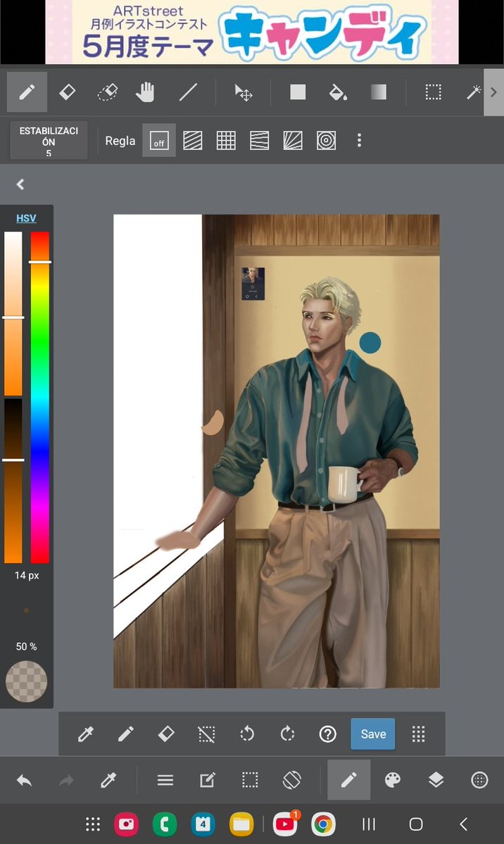Open the canvas rotate/flip menu

pyautogui.click(x=292, y=780)
